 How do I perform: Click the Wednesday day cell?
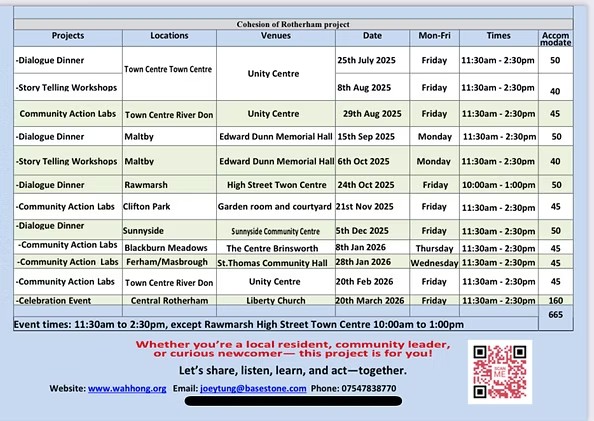[434, 263]
